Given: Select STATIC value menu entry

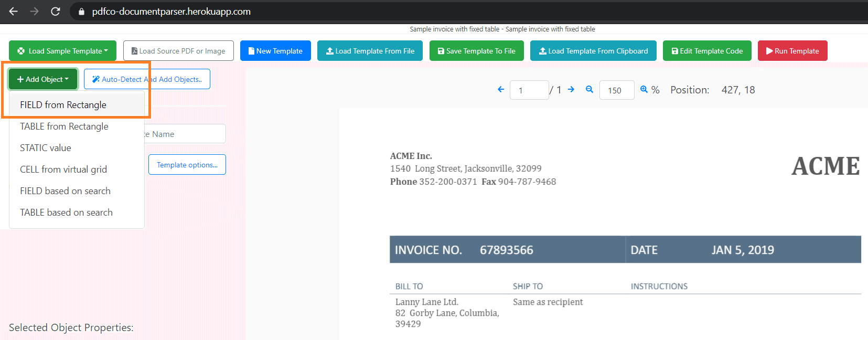Looking at the screenshot, I should click(46, 148).
